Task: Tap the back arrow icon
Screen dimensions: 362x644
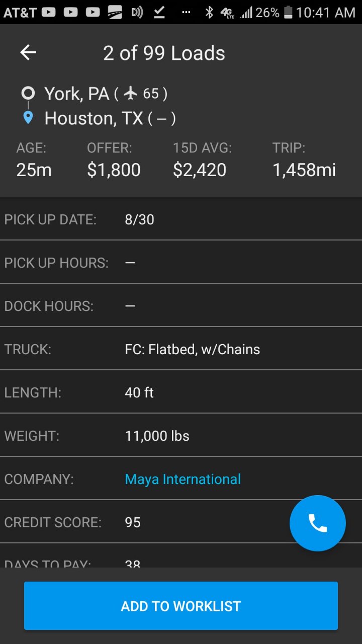Action: pos(28,52)
